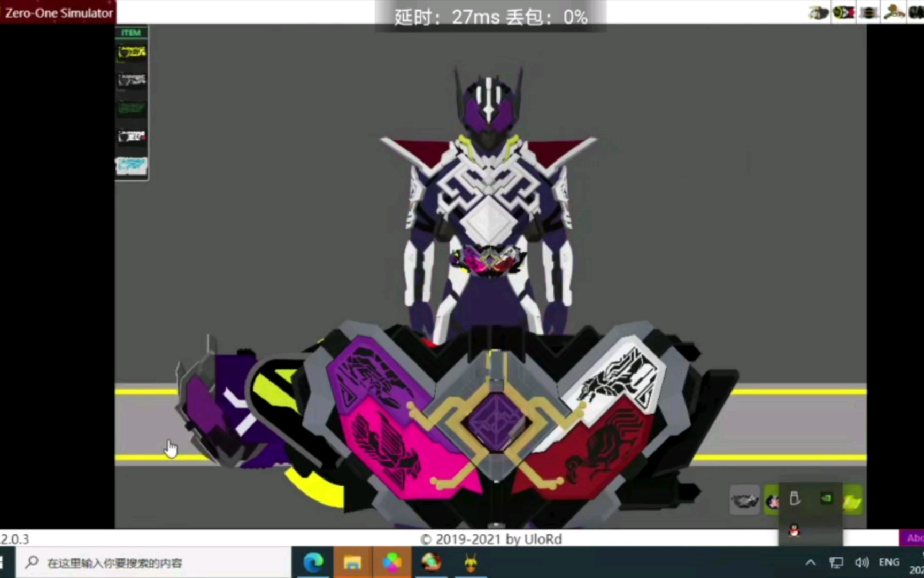Select the white item with the red dot

point(132,136)
